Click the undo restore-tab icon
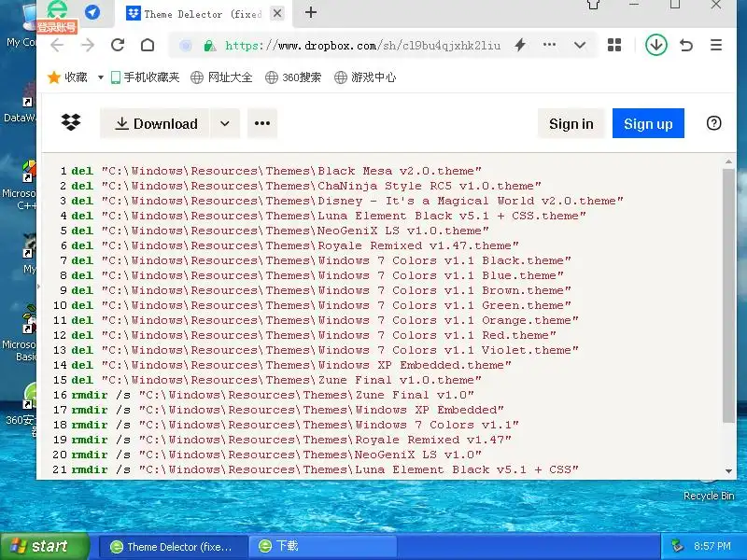The height and width of the screenshot is (560, 747). pyautogui.click(x=686, y=45)
